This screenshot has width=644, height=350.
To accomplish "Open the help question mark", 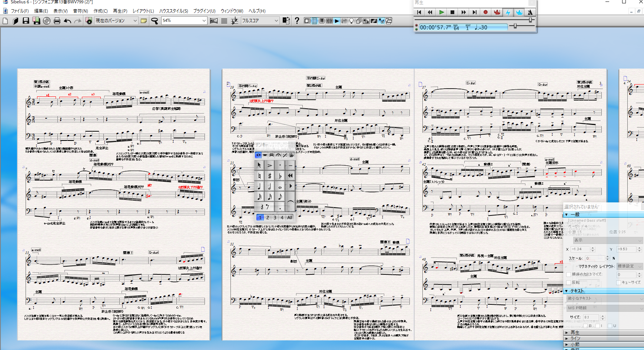I will pyautogui.click(x=297, y=21).
